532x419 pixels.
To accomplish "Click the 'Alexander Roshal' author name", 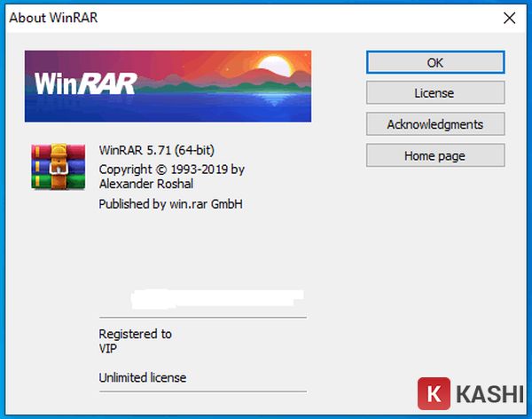I will [x=146, y=184].
